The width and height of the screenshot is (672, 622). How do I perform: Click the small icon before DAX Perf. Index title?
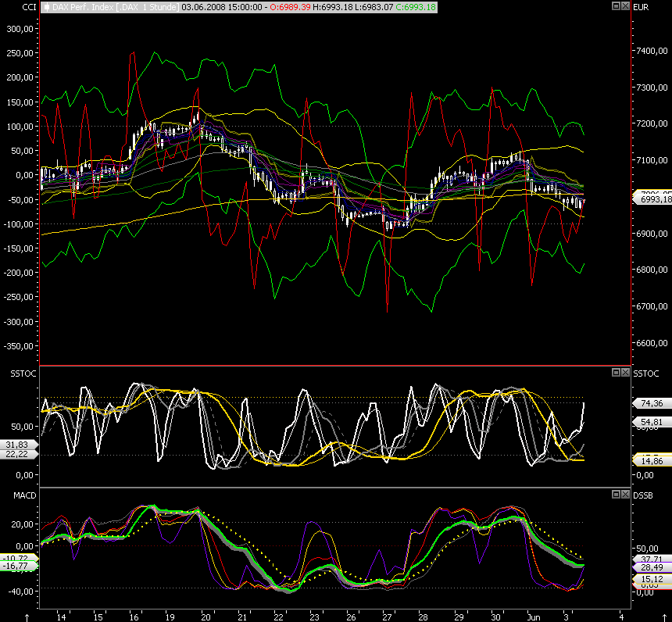(x=47, y=7)
